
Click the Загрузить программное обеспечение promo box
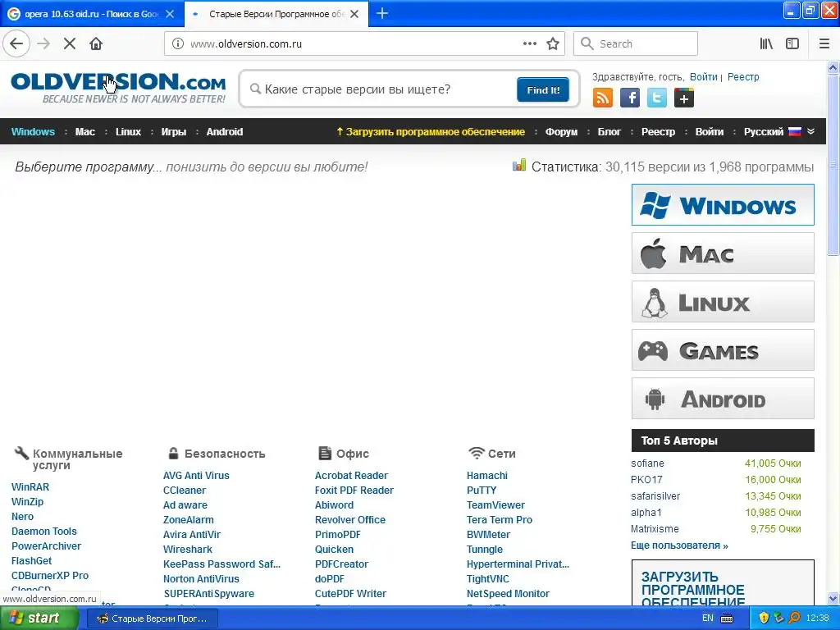click(x=723, y=583)
